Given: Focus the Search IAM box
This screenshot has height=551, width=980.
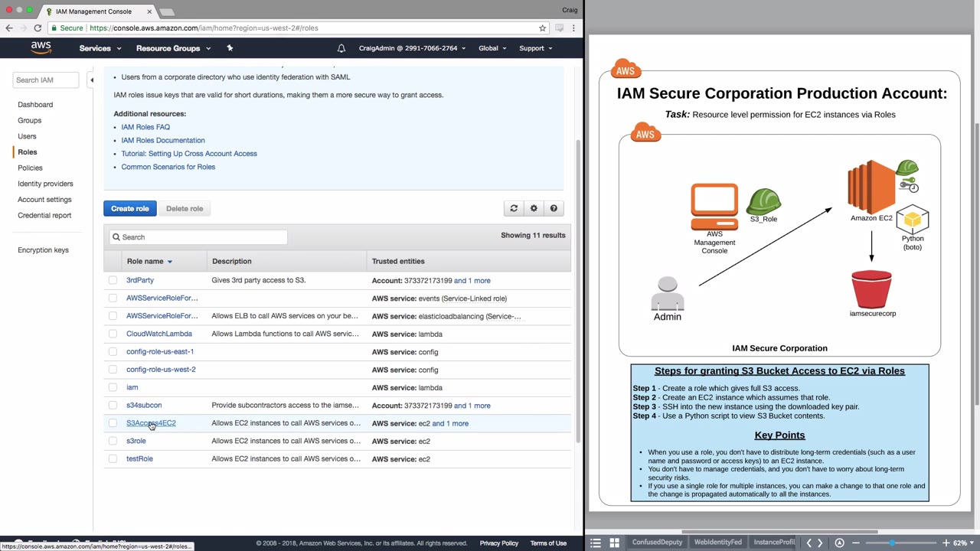Looking at the screenshot, I should coord(45,80).
